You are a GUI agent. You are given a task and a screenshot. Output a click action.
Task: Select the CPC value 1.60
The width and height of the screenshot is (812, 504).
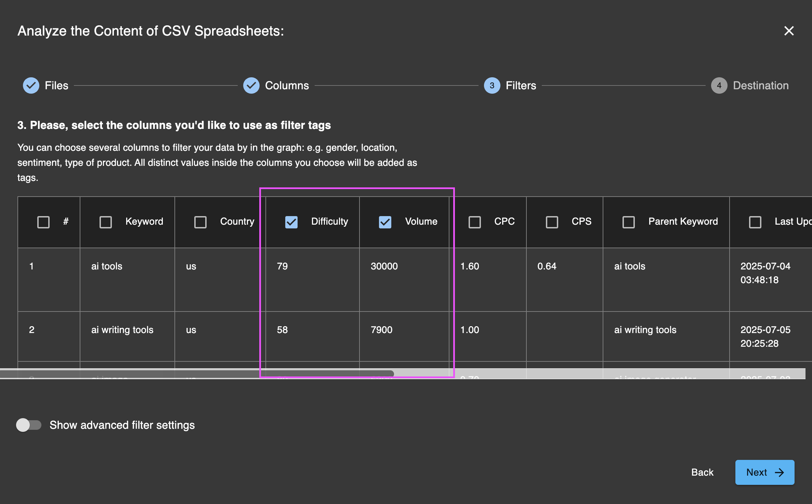tap(470, 266)
